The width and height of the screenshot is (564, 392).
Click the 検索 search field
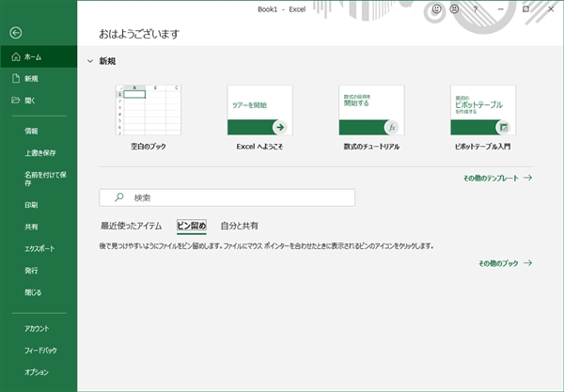(x=227, y=197)
